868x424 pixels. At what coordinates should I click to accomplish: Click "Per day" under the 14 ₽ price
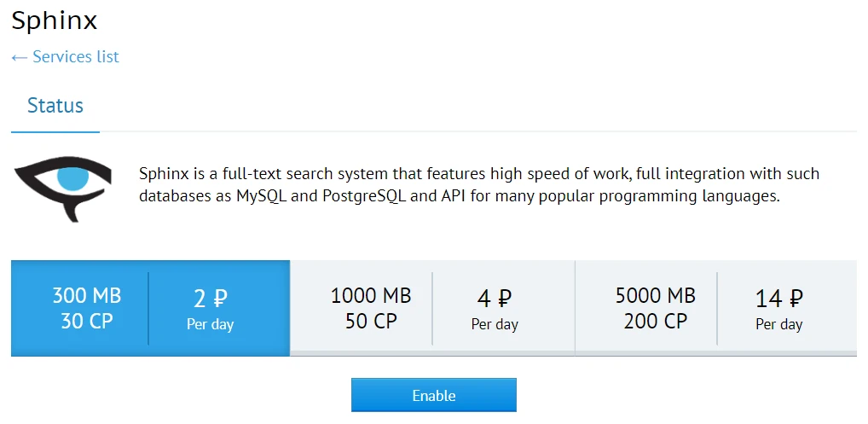pyautogui.click(x=778, y=324)
